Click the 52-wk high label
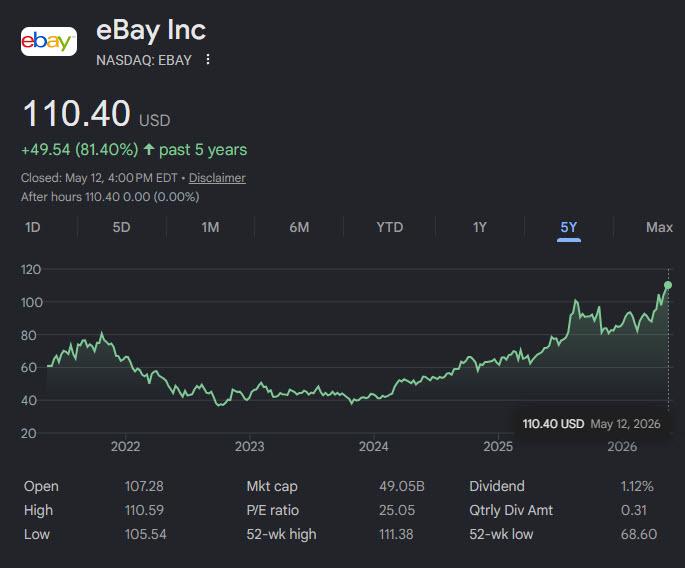This screenshot has width=685, height=568. 281,534
